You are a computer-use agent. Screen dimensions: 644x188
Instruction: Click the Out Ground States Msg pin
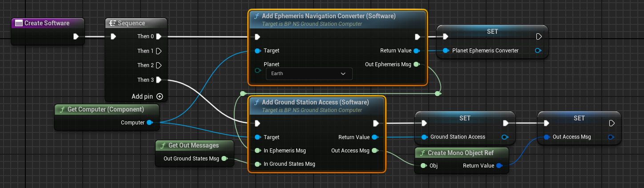[x=225, y=159]
